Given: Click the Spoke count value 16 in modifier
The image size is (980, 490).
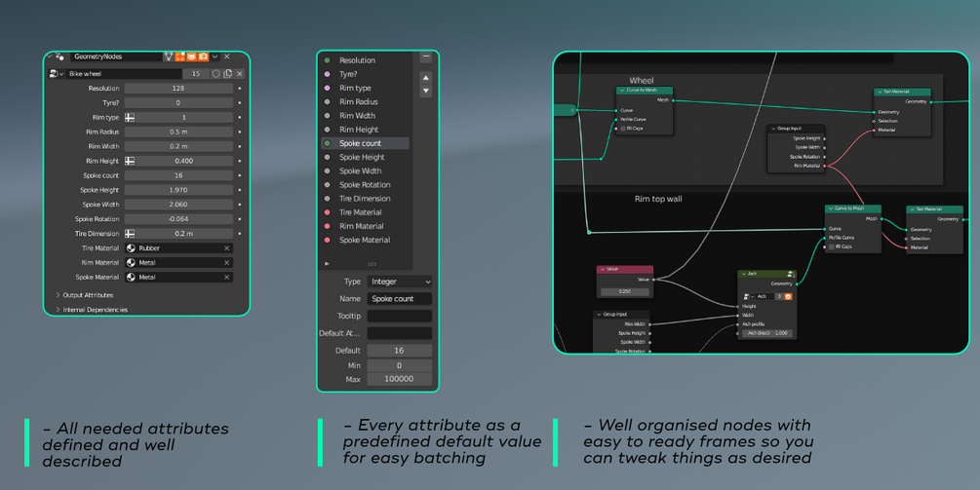Looking at the screenshot, I should (178, 175).
